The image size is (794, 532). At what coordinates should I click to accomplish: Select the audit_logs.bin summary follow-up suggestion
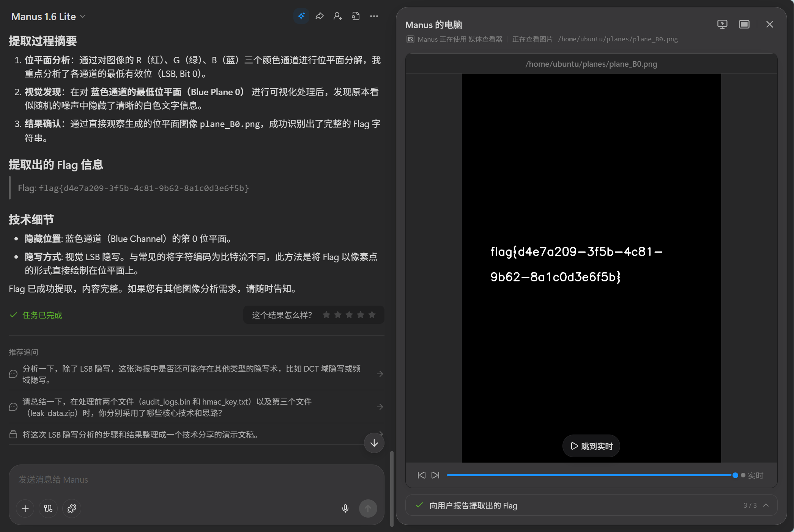tap(196, 407)
